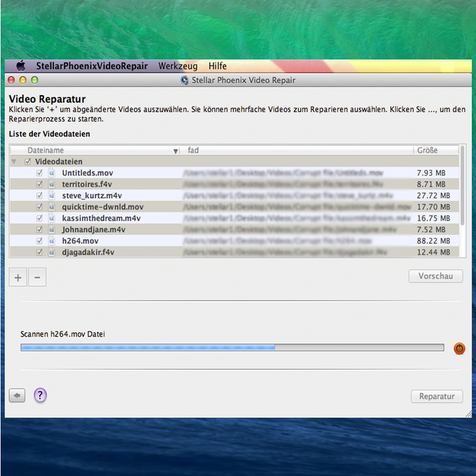Open the Hilfe menu

[218, 66]
